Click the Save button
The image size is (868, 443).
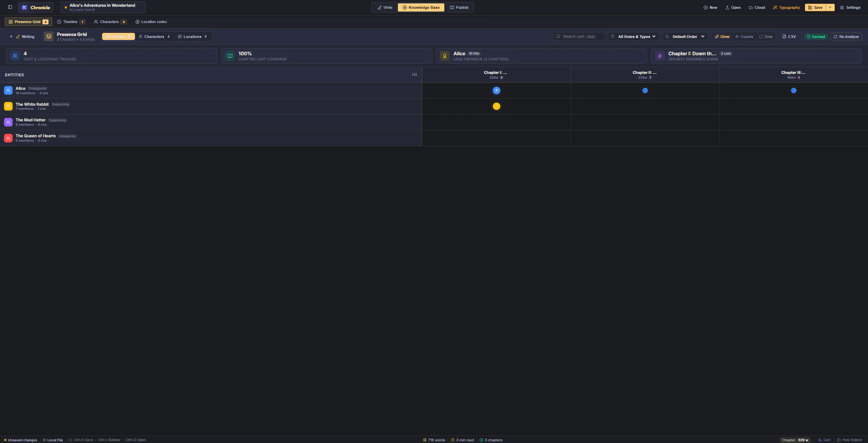[815, 7]
